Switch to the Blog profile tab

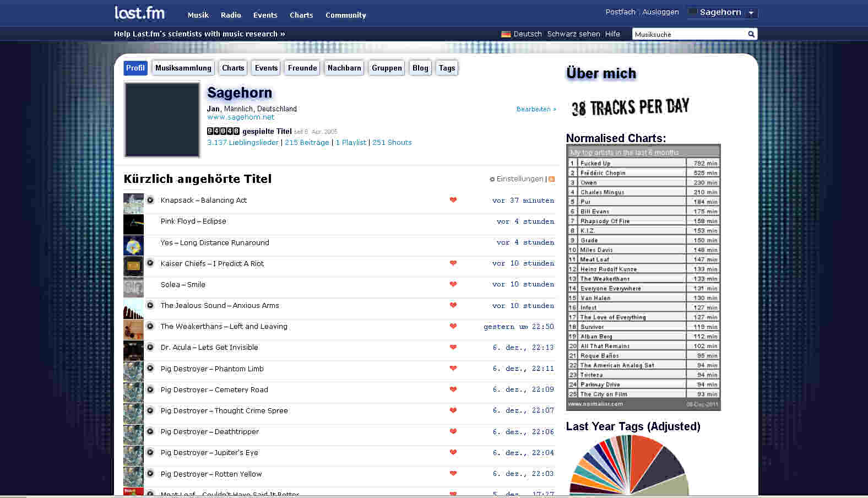tap(420, 68)
